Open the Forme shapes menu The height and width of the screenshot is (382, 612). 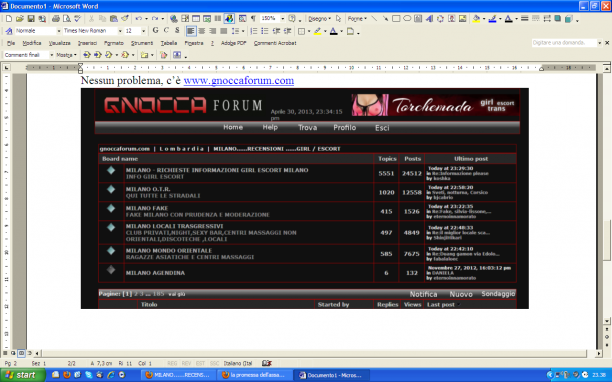coord(357,18)
